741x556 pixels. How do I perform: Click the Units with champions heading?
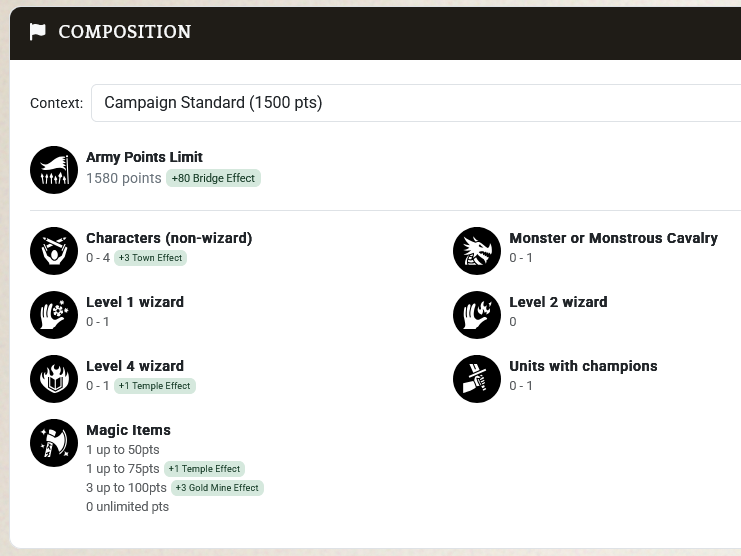point(583,366)
